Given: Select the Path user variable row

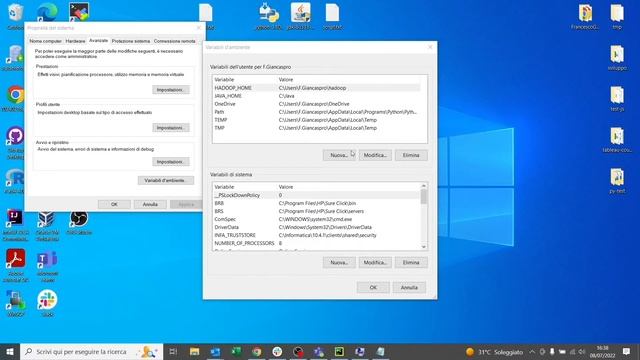Looking at the screenshot, I should click(316, 112).
